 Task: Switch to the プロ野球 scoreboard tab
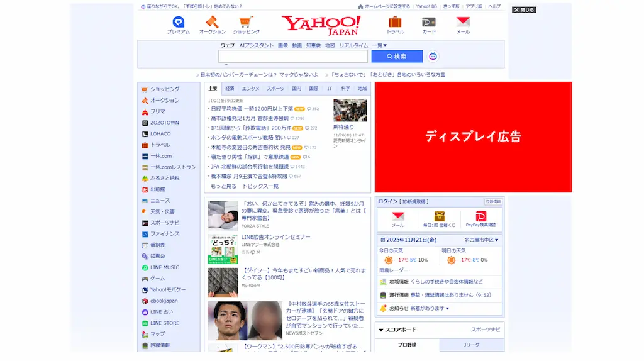point(407,345)
